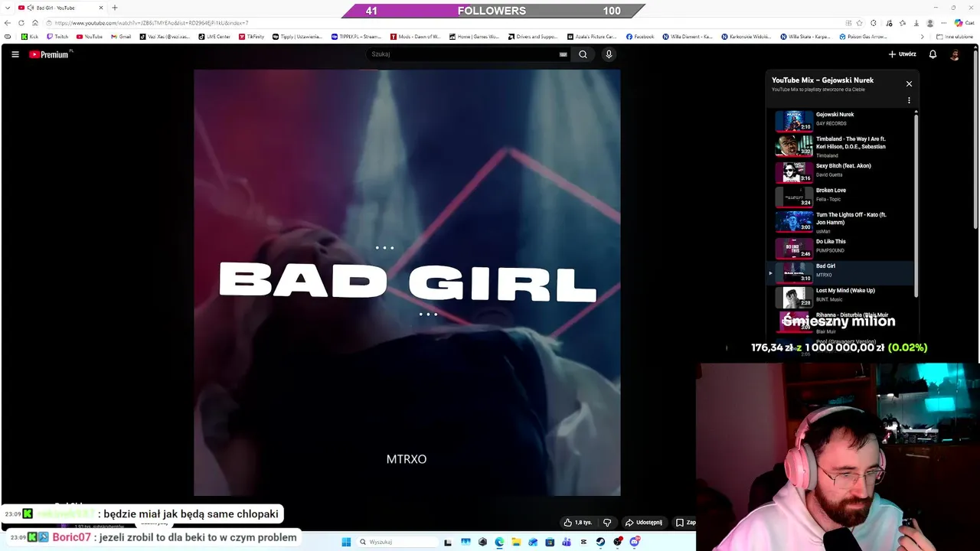Select the current 'Bad Girl' MTRXO row

(841, 272)
